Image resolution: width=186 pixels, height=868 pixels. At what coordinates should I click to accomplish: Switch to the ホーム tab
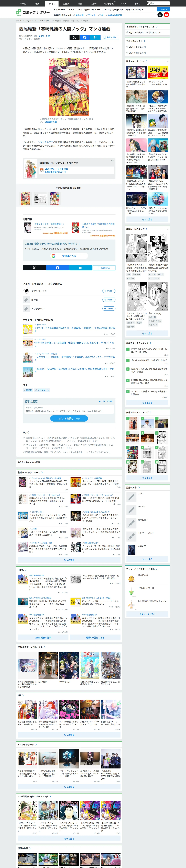point(23,4)
